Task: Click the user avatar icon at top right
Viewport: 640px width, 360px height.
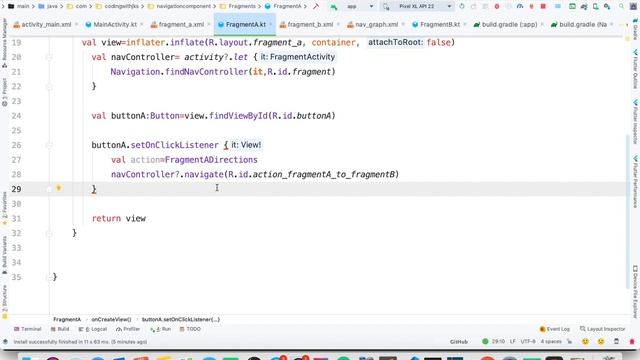Action: [x=633, y=7]
